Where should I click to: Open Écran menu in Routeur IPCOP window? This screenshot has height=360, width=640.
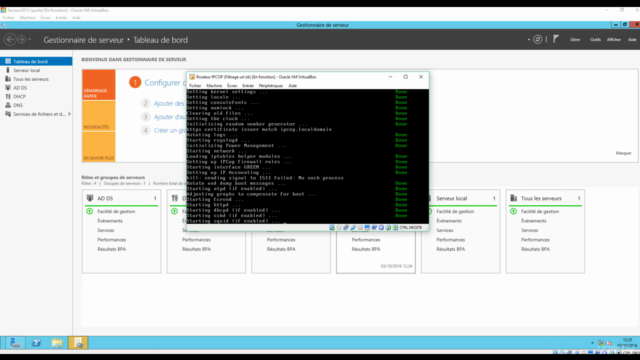point(232,86)
